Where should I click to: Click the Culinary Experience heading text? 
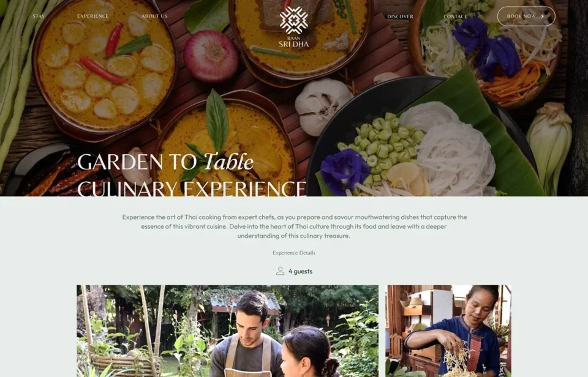pos(192,188)
